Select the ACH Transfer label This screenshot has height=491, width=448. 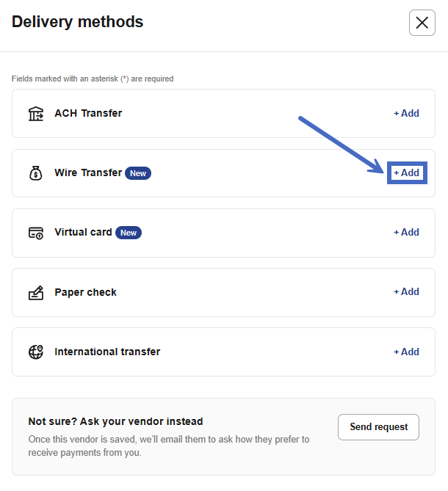click(x=88, y=114)
